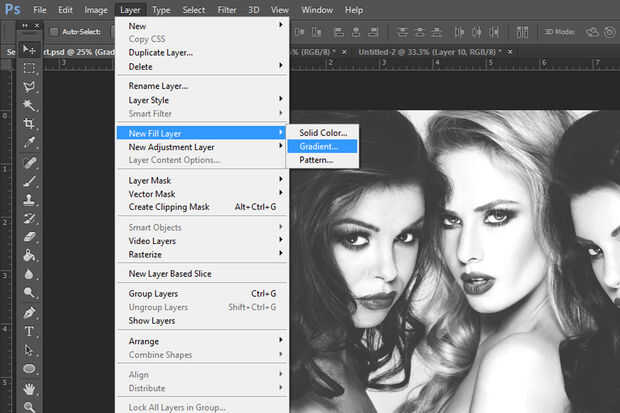
Task: Select the Move tool
Action: [29, 50]
